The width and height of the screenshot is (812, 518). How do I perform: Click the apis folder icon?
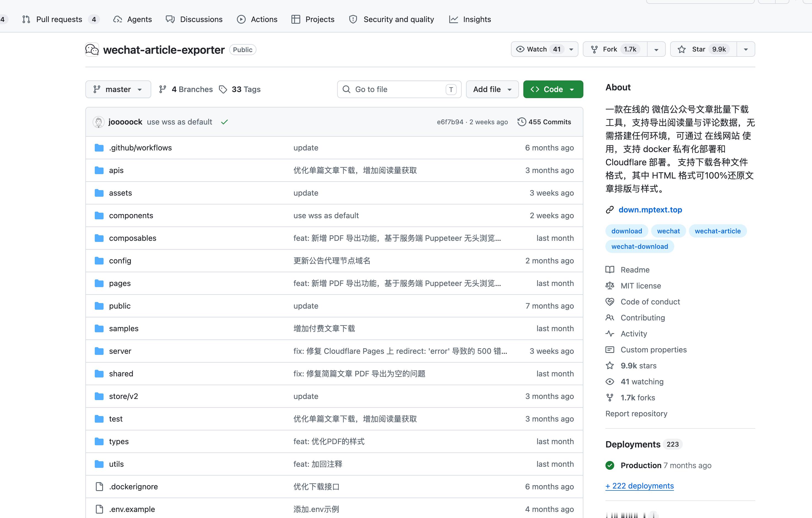pyautogui.click(x=99, y=170)
